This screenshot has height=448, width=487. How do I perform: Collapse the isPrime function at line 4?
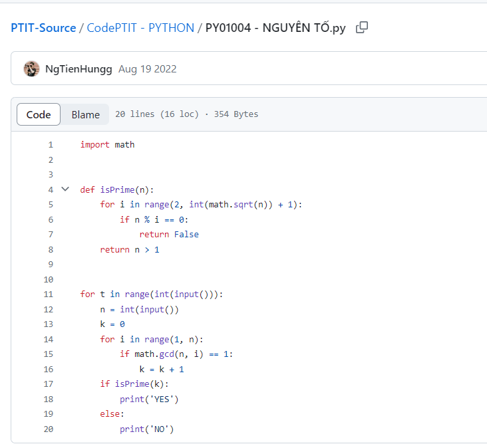(x=65, y=189)
